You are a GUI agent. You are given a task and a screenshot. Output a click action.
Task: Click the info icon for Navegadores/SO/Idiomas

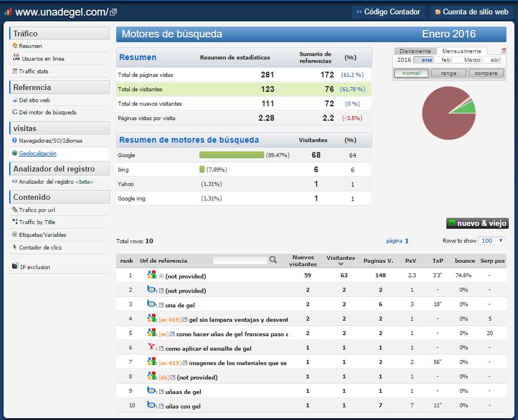pos(14,140)
